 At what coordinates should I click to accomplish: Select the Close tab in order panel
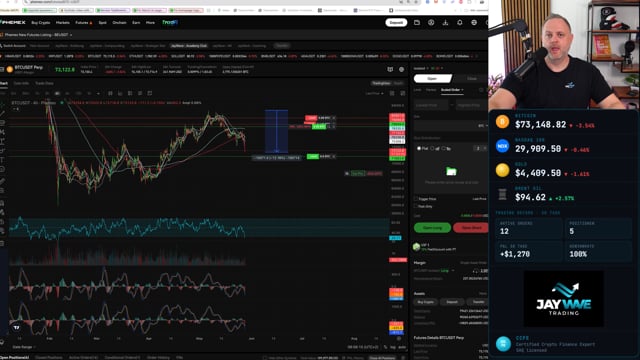[x=471, y=78]
